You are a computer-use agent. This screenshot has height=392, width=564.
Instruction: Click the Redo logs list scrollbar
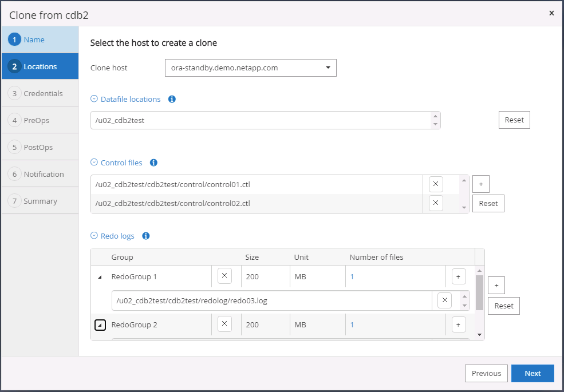tap(479, 292)
